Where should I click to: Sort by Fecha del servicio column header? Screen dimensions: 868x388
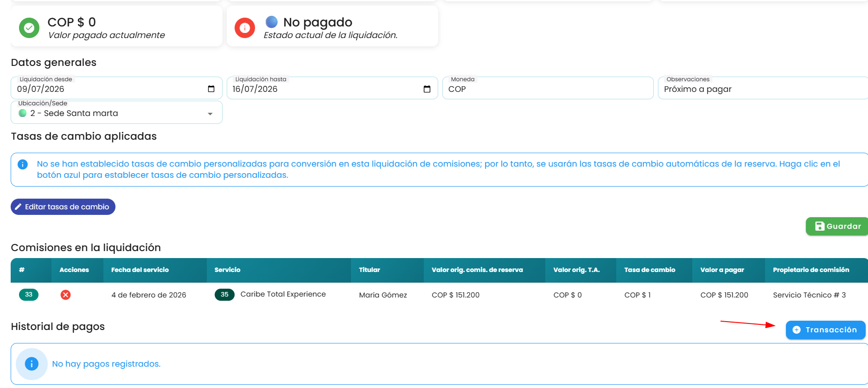coord(140,270)
